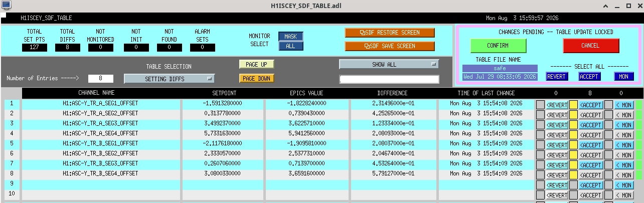Click the select-all ACCEPT button
Image resolution: width=644 pixels, height=203 pixels.
click(x=589, y=77)
